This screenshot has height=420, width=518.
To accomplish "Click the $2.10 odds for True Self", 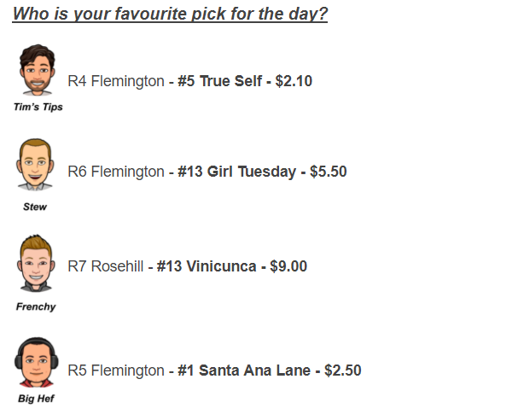I will coord(294,81).
